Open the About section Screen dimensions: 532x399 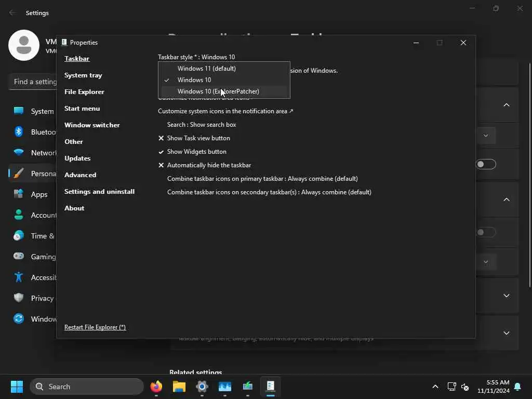click(x=74, y=208)
